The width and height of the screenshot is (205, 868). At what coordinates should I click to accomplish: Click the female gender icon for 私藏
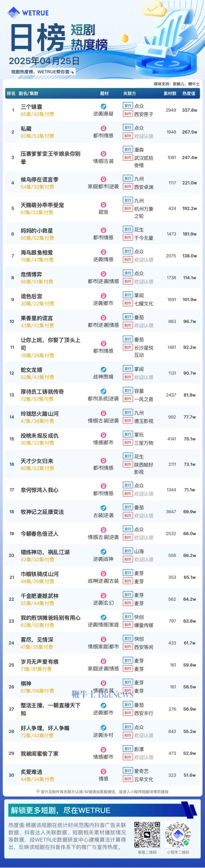click(103, 128)
